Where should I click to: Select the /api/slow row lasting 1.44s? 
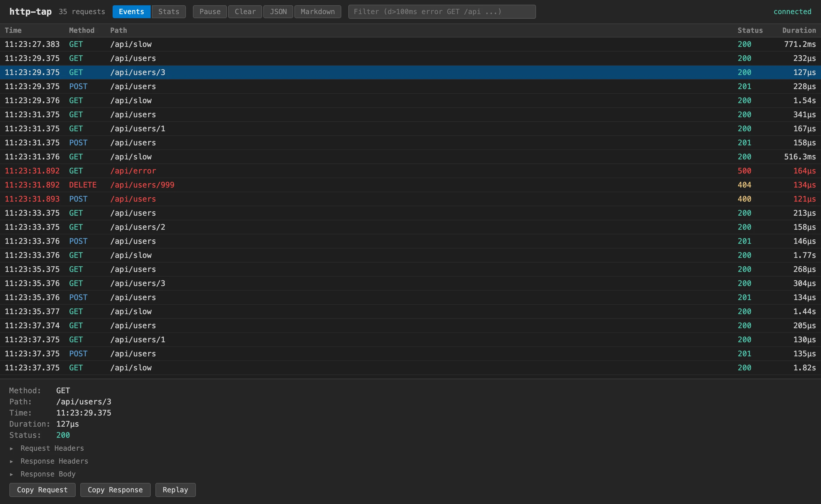(410, 311)
